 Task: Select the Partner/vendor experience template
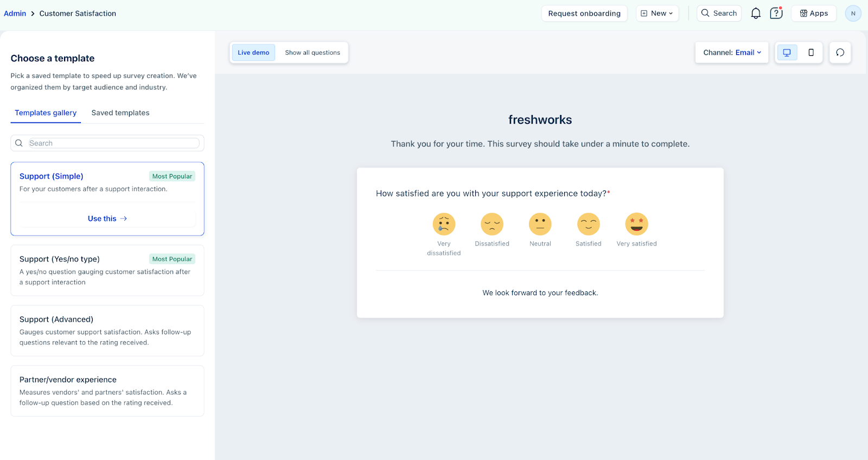(107, 391)
